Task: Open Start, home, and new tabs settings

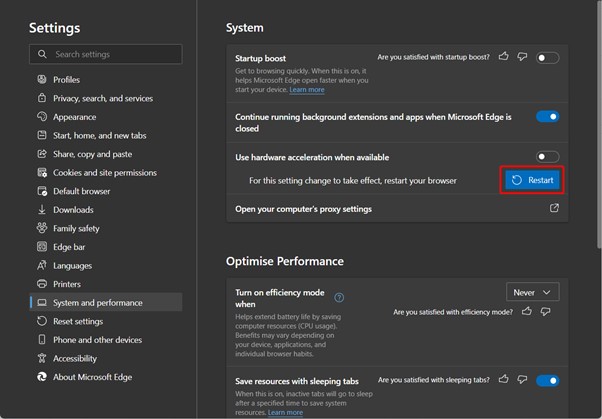Action: coord(106,135)
